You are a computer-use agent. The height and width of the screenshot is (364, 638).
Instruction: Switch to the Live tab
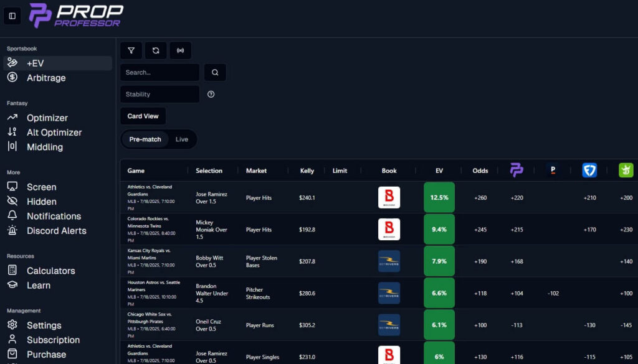pos(182,139)
